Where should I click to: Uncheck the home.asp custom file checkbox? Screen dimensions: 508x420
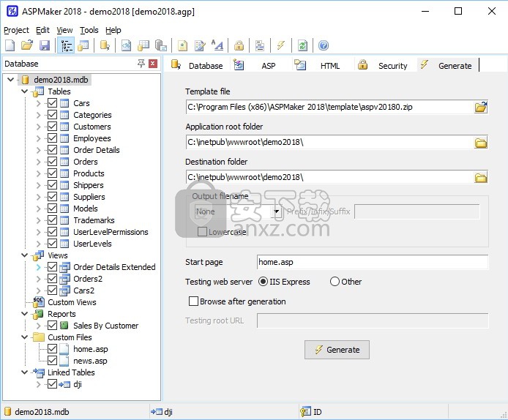tap(52, 349)
